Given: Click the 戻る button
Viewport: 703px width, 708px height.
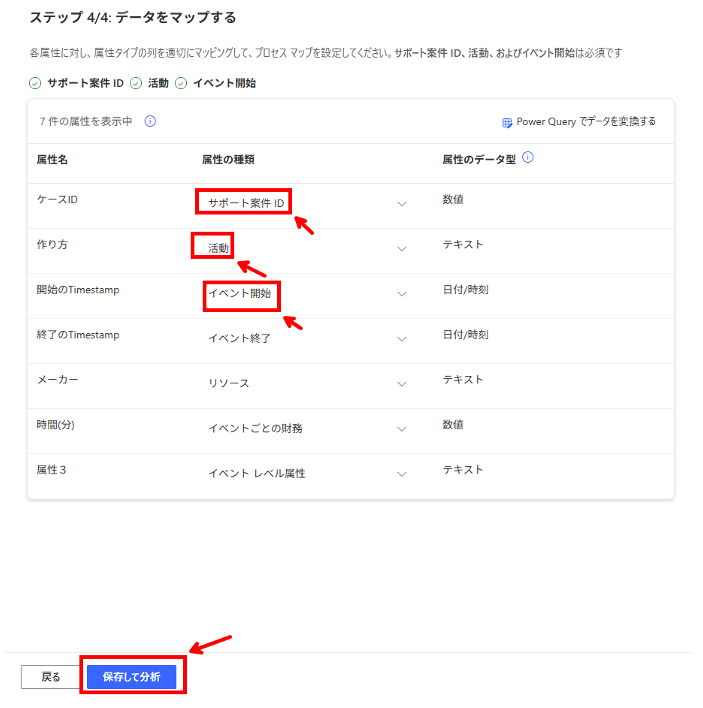Looking at the screenshot, I should click(x=51, y=677).
